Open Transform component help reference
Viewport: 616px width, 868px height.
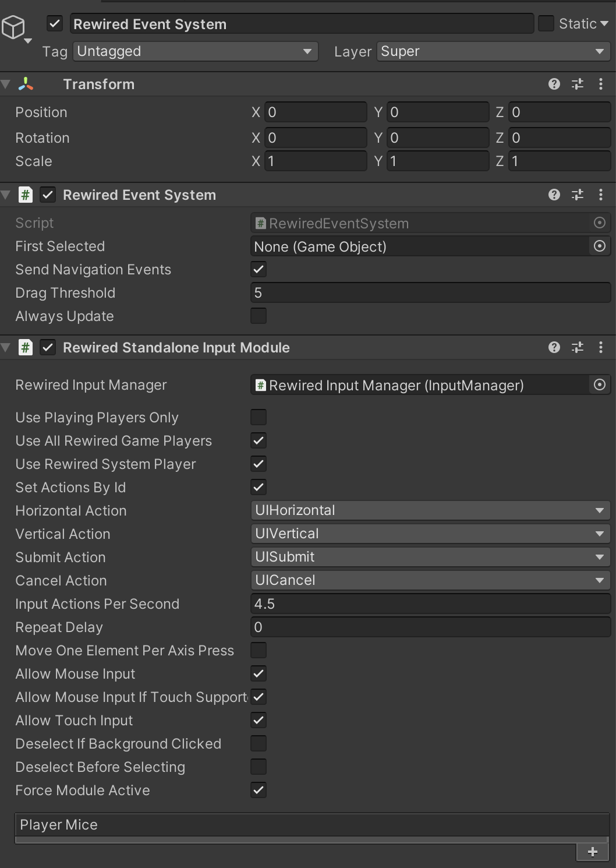(x=554, y=84)
